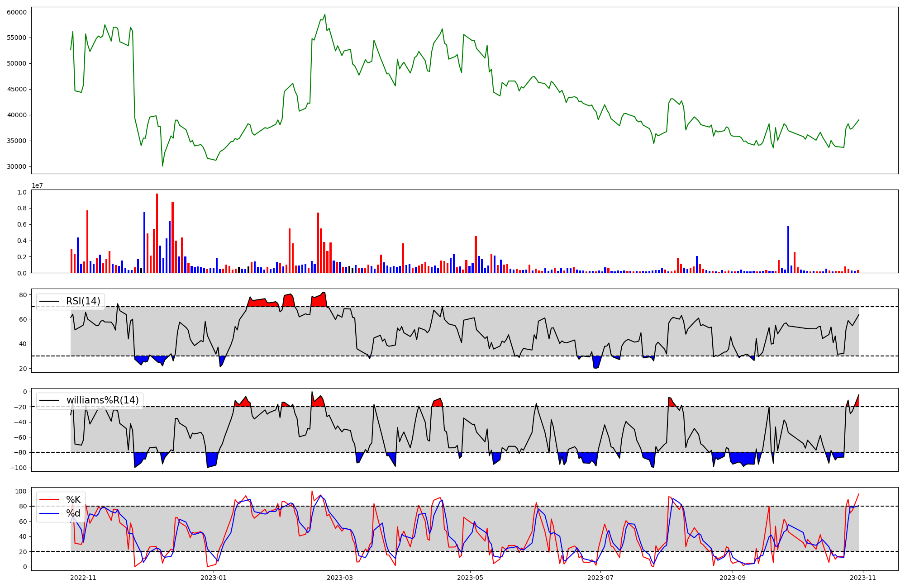Click the red line sample beside %K

coord(49,500)
